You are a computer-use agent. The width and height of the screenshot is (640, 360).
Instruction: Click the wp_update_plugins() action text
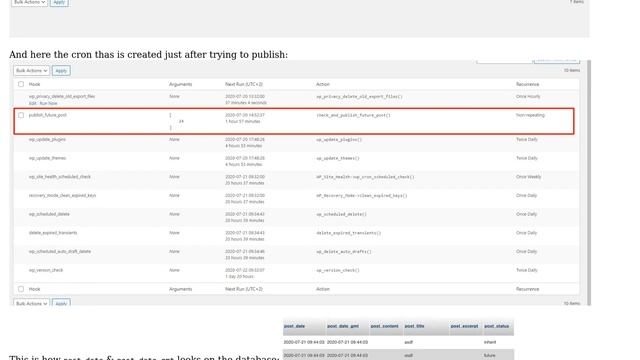pyautogui.click(x=339, y=140)
